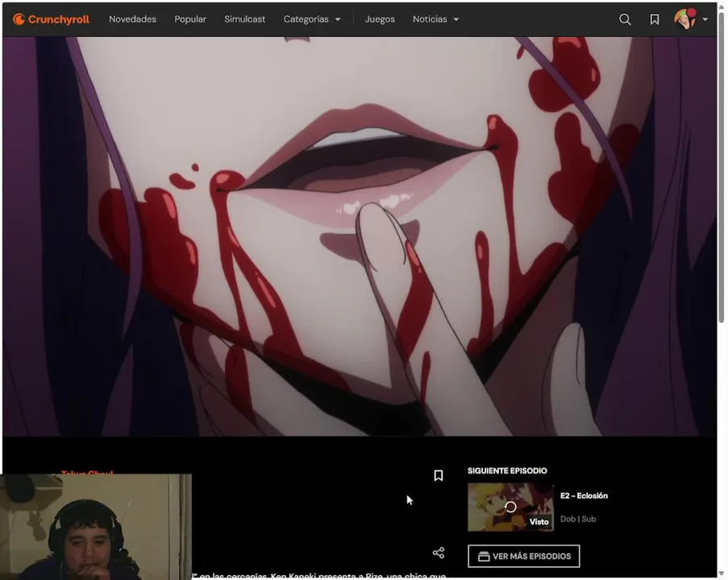Click the Visto badge on thumbnail
Screen dimensions: 728x580
pos(539,521)
